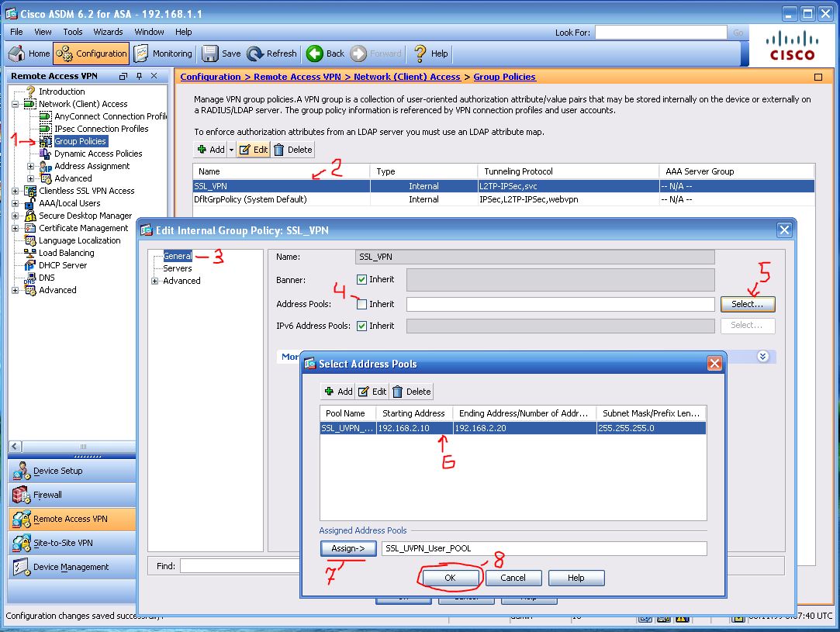Image resolution: width=840 pixels, height=632 pixels.
Task: Open dropdown arrow beside Add button
Action: coord(231,150)
